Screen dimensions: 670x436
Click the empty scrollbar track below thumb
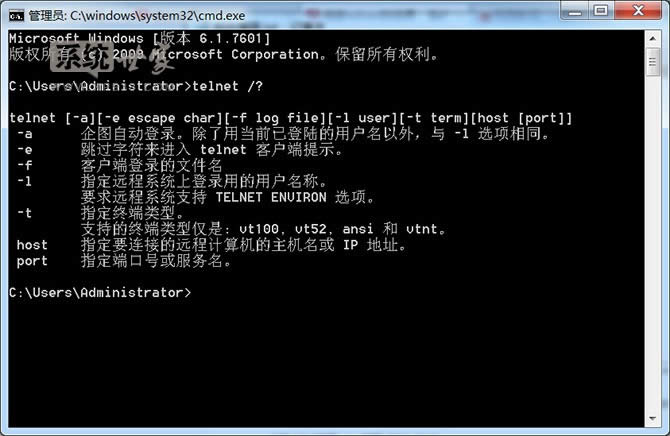(x=652, y=244)
